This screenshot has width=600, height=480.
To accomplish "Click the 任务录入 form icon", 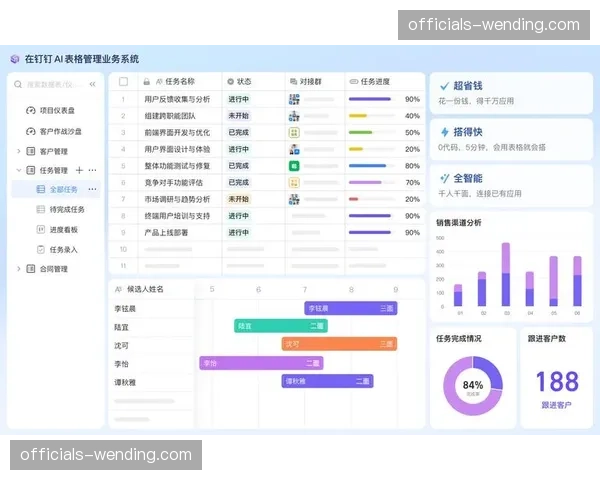I will pos(41,250).
